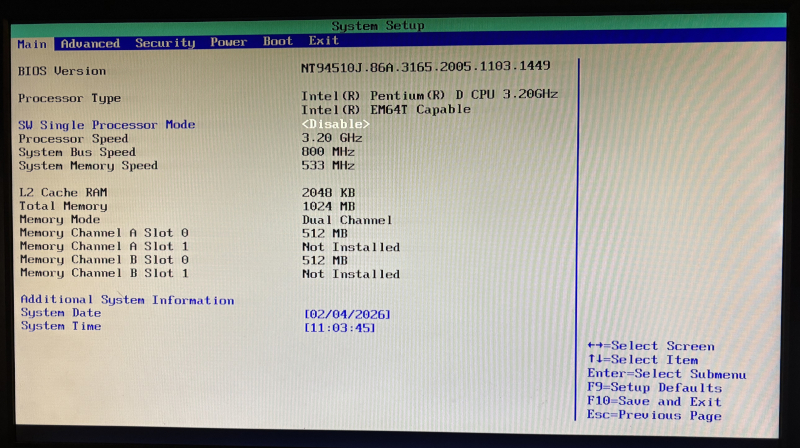800x448 pixels.
Task: Open the Exit tab
Action: click(323, 41)
